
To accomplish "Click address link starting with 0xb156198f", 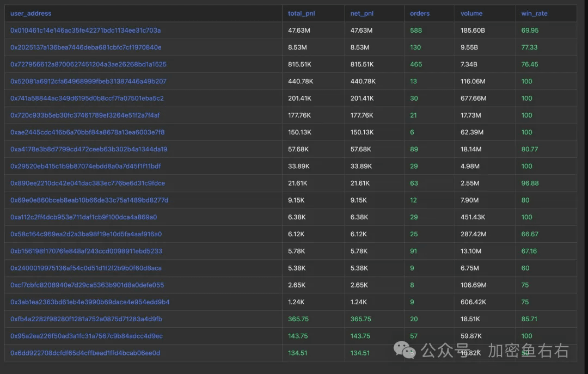I will [86, 251].
